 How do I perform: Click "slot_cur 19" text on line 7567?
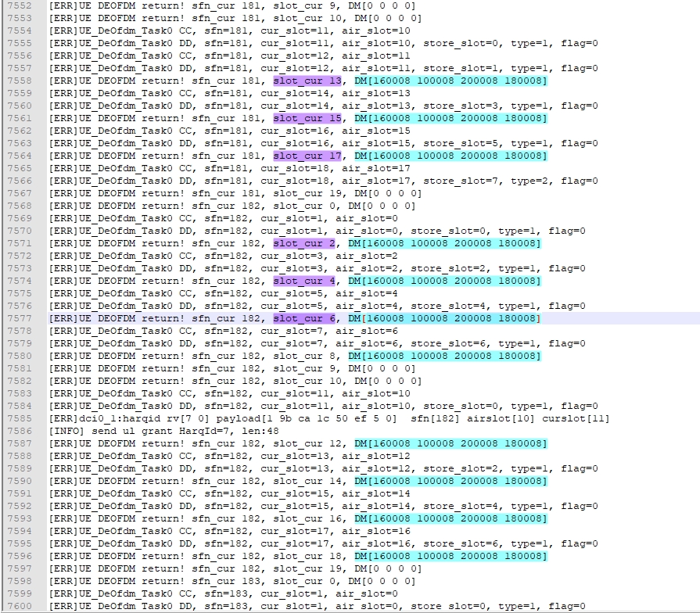coord(307,193)
